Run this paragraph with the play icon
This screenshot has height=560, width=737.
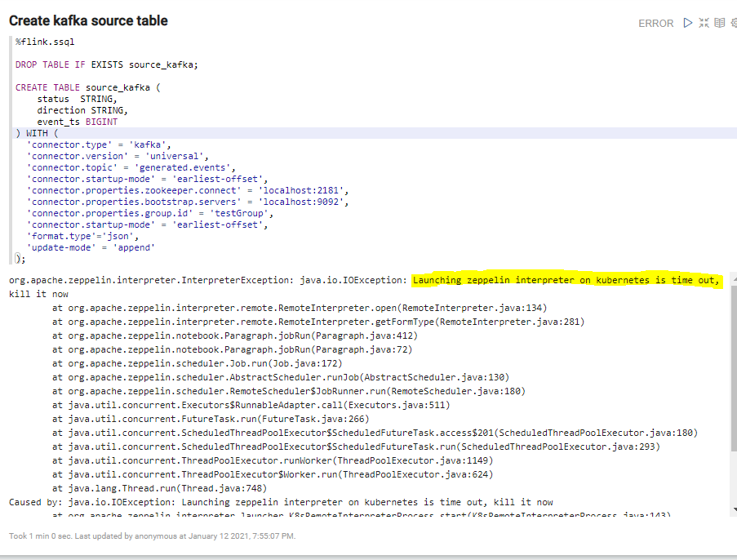click(x=688, y=23)
